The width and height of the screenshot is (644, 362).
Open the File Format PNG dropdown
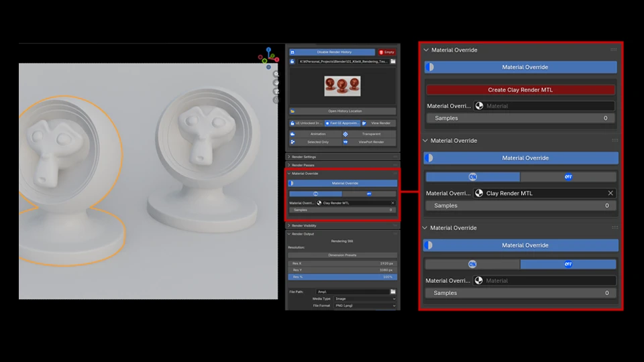coord(365,306)
